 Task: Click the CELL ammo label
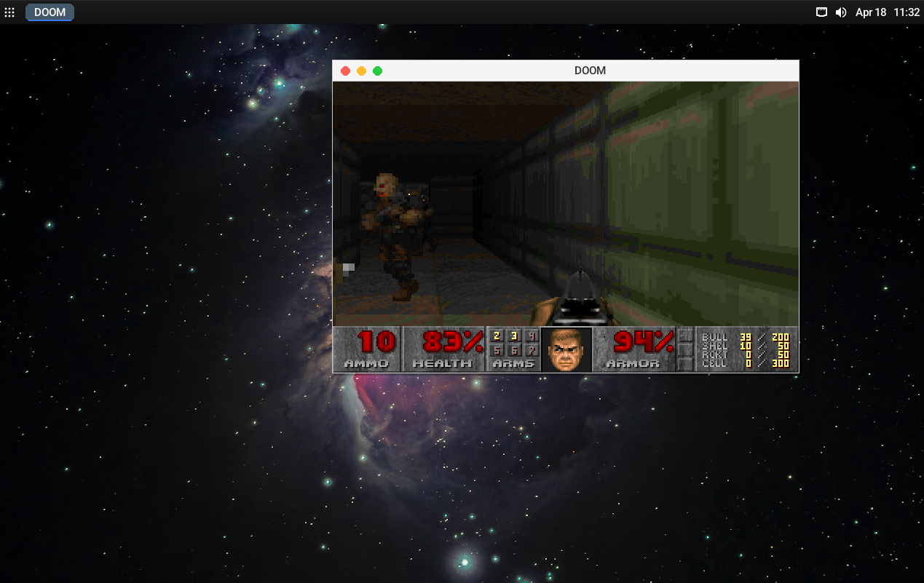tap(715, 364)
